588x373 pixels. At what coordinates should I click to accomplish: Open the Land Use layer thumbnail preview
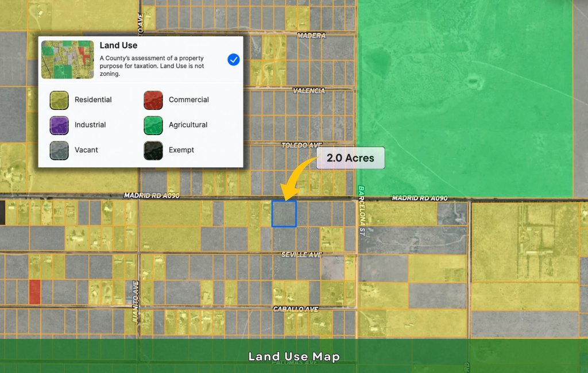point(68,60)
